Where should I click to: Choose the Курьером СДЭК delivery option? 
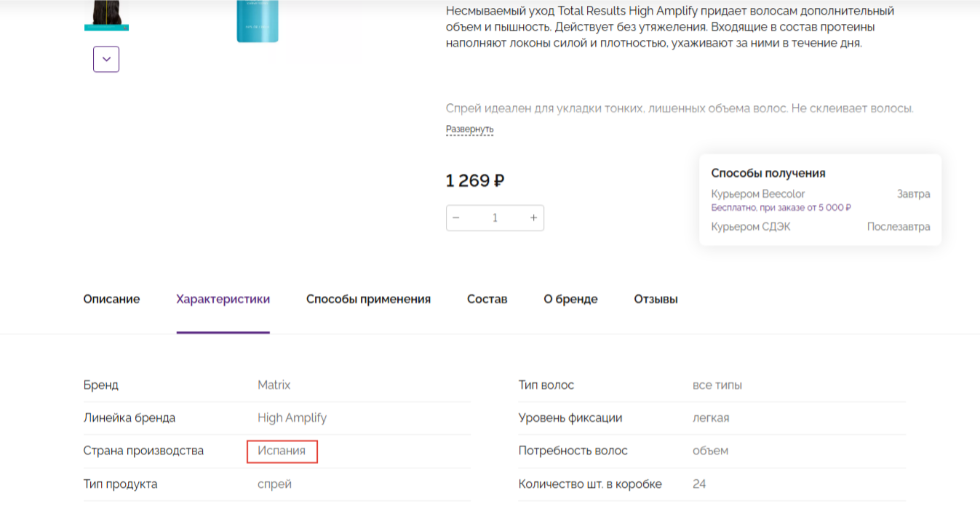pyautogui.click(x=750, y=227)
